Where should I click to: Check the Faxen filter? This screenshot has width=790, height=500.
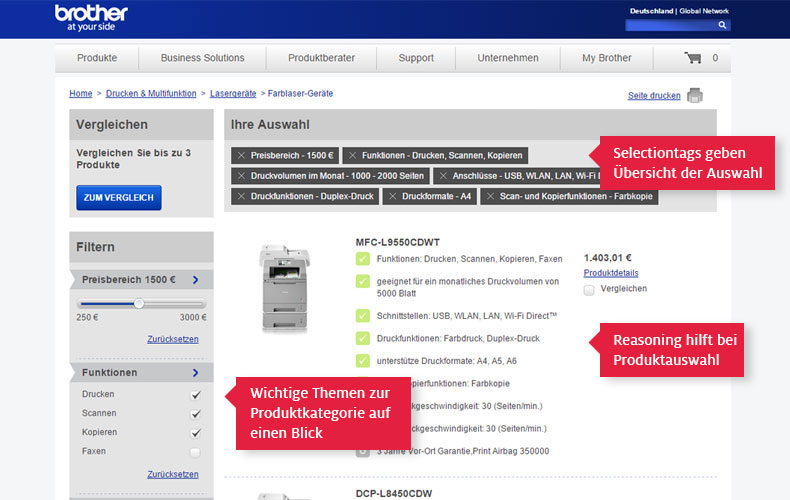[x=195, y=452]
